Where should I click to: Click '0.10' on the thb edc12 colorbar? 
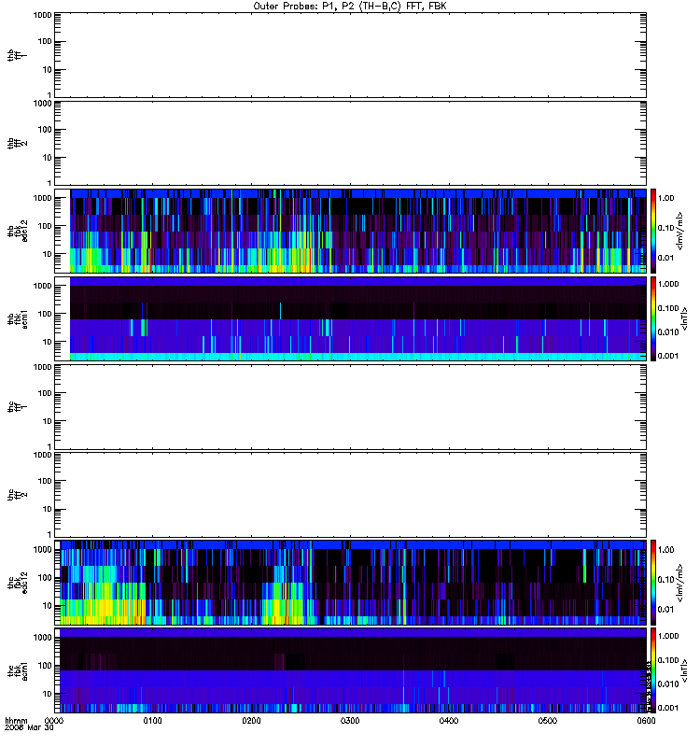pyautogui.click(x=666, y=228)
